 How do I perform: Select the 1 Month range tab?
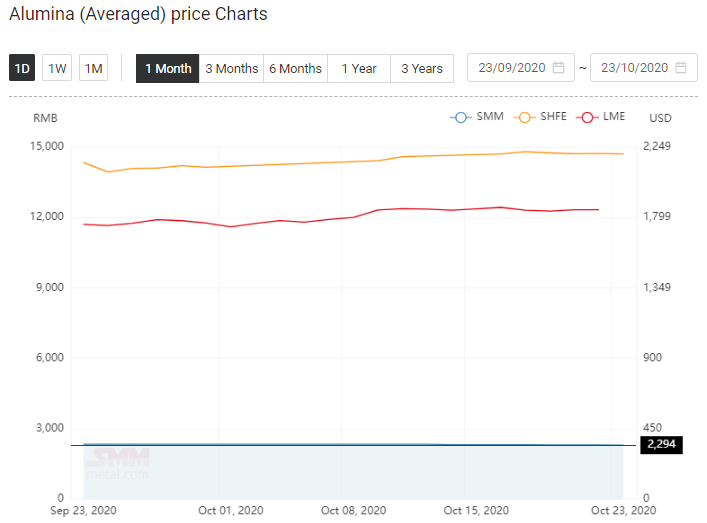(168, 69)
